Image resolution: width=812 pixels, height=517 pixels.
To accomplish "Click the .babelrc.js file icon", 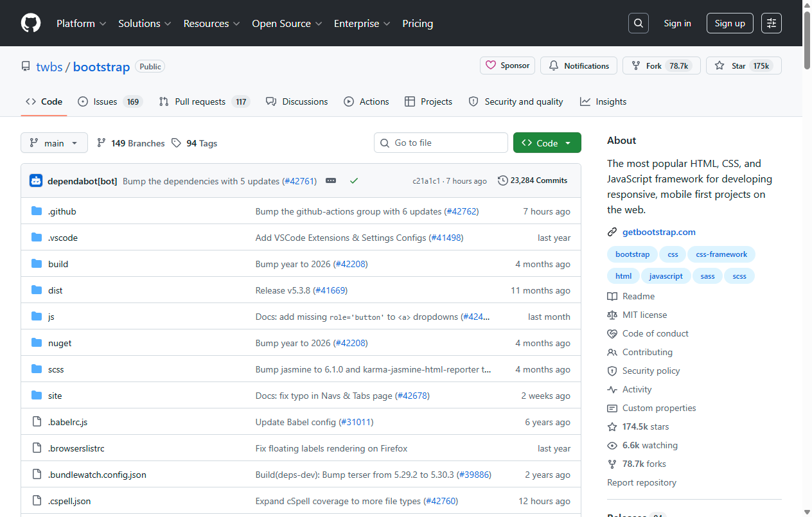I will [37, 422].
